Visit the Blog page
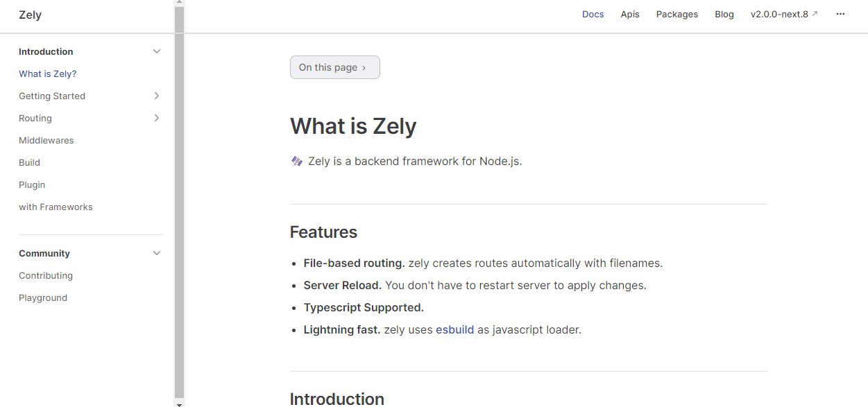This screenshot has width=868, height=407. (724, 14)
